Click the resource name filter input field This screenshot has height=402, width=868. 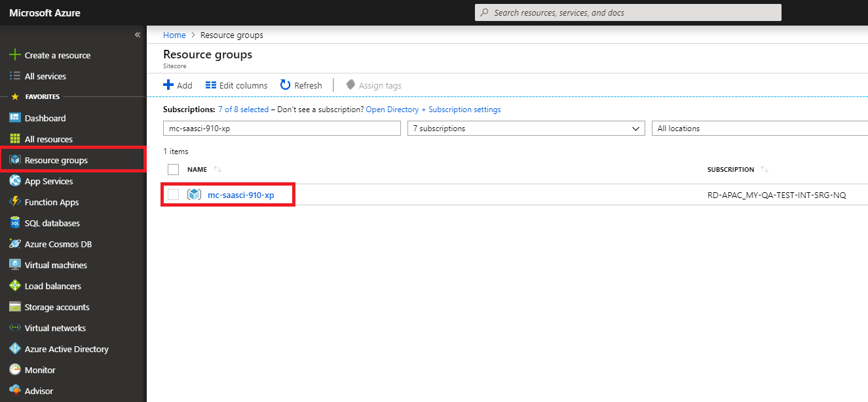282,128
